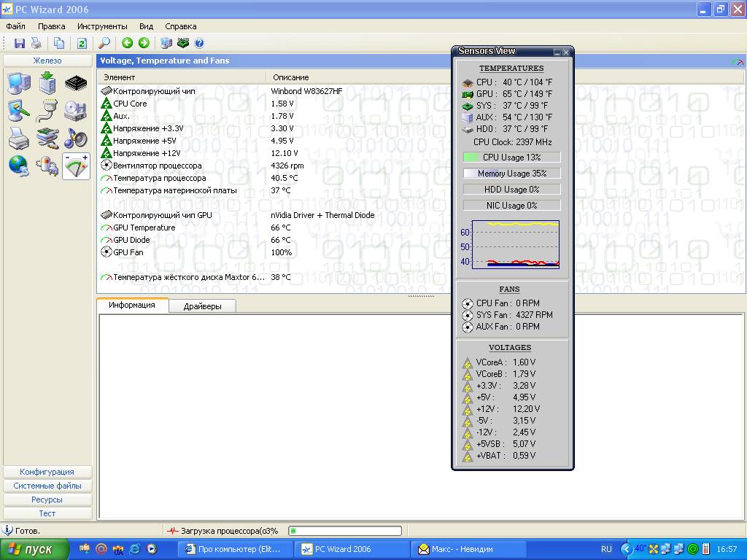This screenshot has height=560, width=747.
Task: Expand the Ресурсы section
Action: point(47,499)
